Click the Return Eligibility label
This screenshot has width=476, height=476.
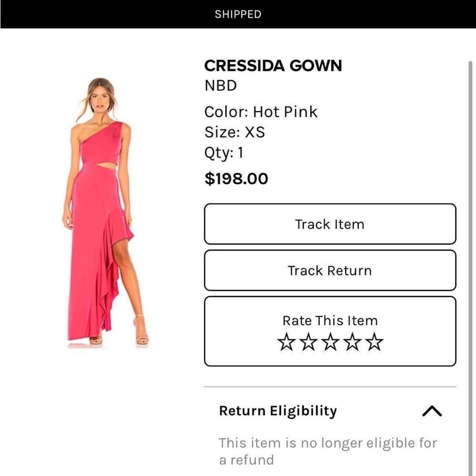tap(278, 410)
